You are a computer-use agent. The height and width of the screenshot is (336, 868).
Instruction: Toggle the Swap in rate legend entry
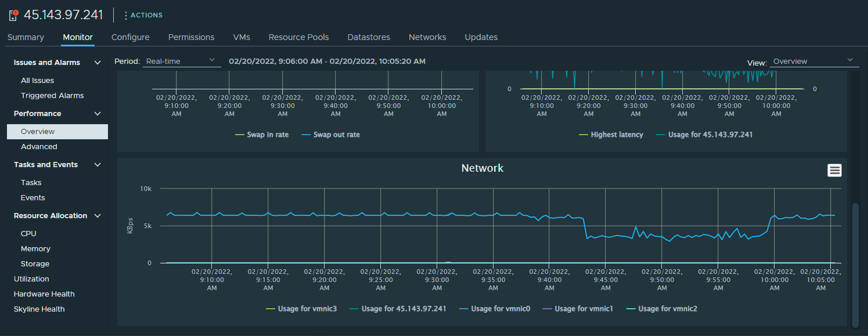click(262, 135)
